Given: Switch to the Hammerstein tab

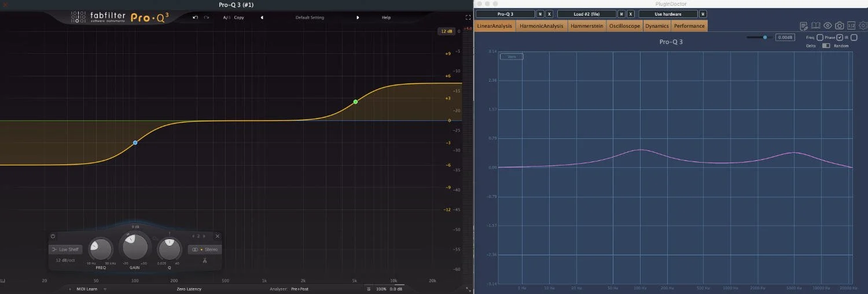Looking at the screenshot, I should point(587,26).
